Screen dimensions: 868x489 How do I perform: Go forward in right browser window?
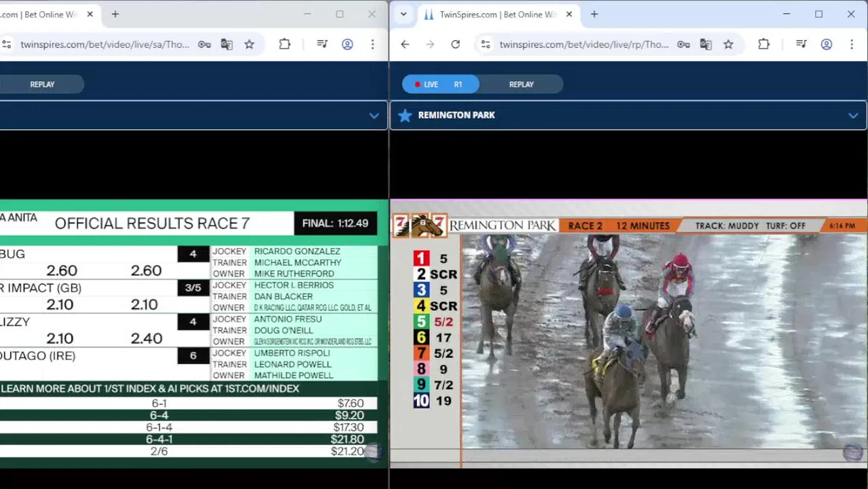point(430,44)
